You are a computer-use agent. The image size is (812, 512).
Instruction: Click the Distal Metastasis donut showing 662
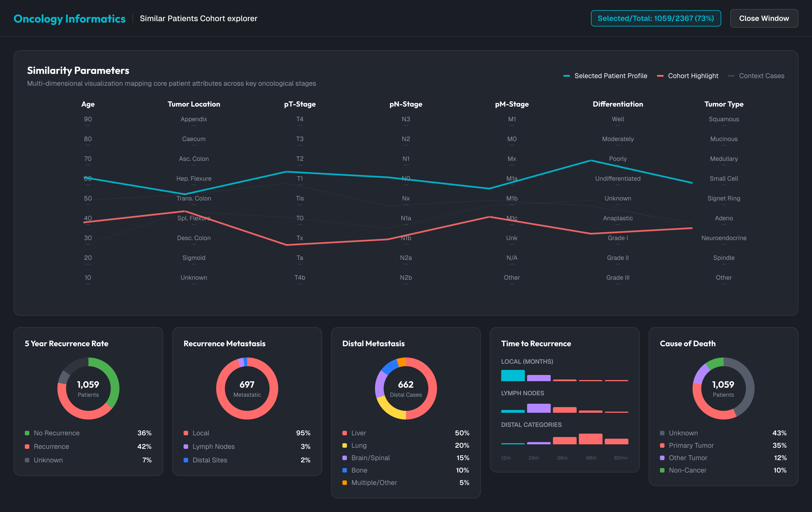pos(406,389)
